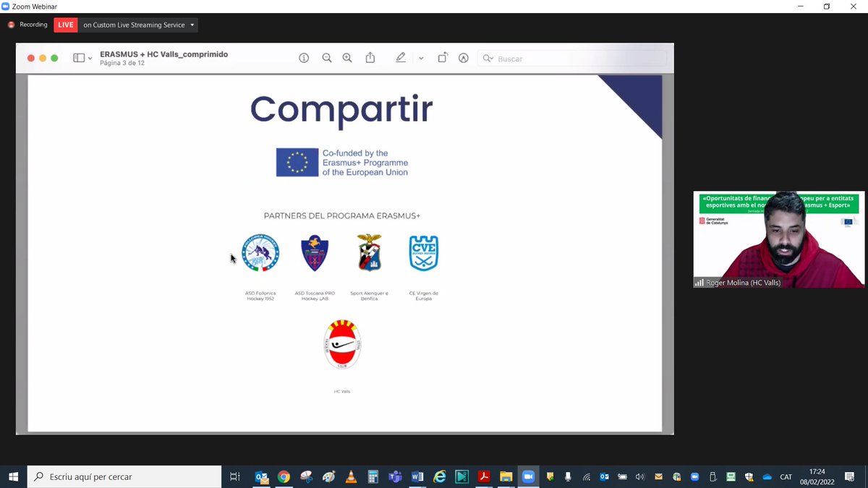868x488 pixels.
Task: Open Task View from the taskbar
Action: [x=234, y=476]
